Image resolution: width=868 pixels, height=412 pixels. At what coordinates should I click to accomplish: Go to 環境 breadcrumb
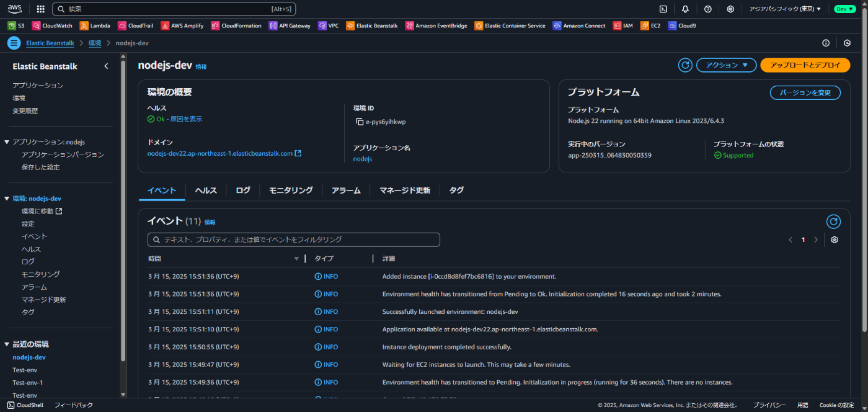click(95, 43)
